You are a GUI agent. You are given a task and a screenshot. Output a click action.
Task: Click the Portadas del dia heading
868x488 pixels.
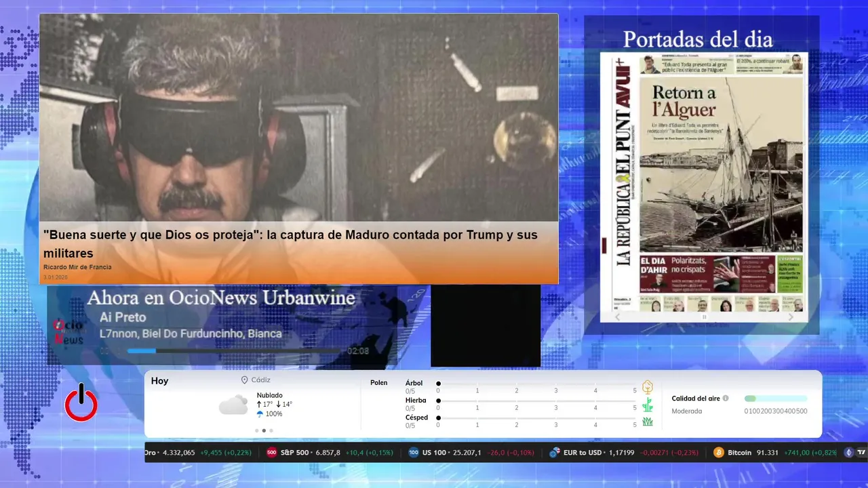698,39
